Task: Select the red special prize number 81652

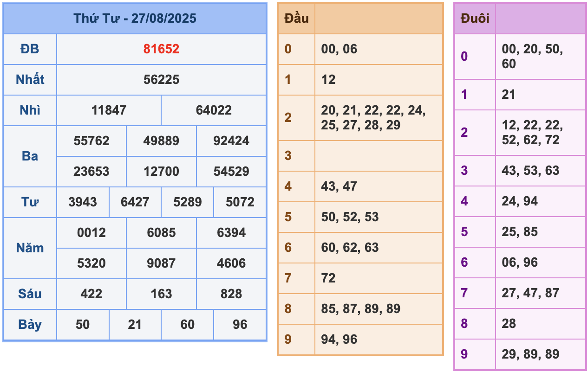Action: click(x=161, y=49)
